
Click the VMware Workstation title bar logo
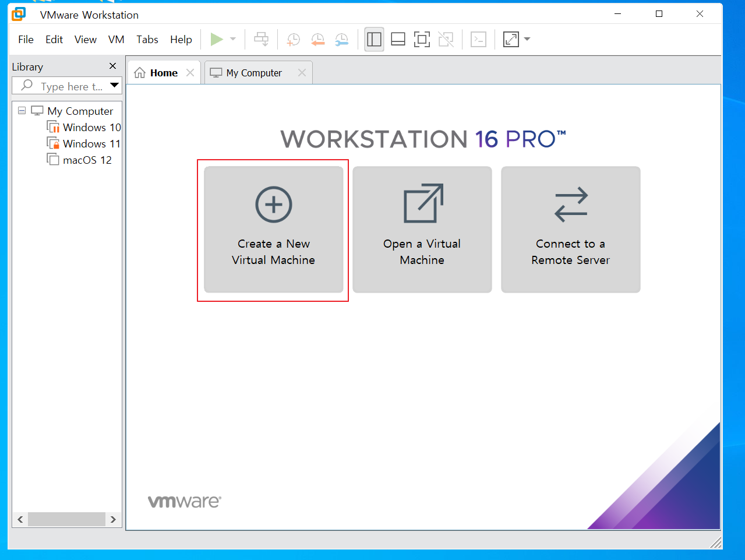[x=19, y=14]
